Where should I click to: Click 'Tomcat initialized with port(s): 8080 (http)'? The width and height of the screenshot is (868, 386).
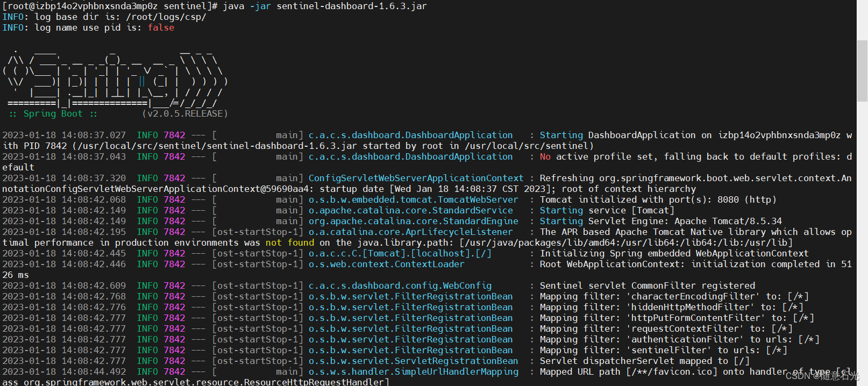658,199
